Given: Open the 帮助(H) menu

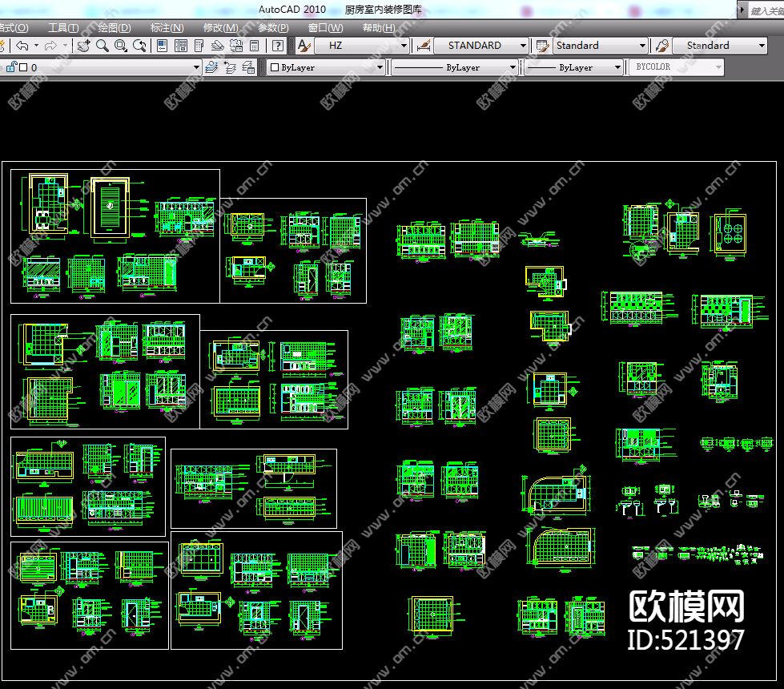Looking at the screenshot, I should coord(379,28).
